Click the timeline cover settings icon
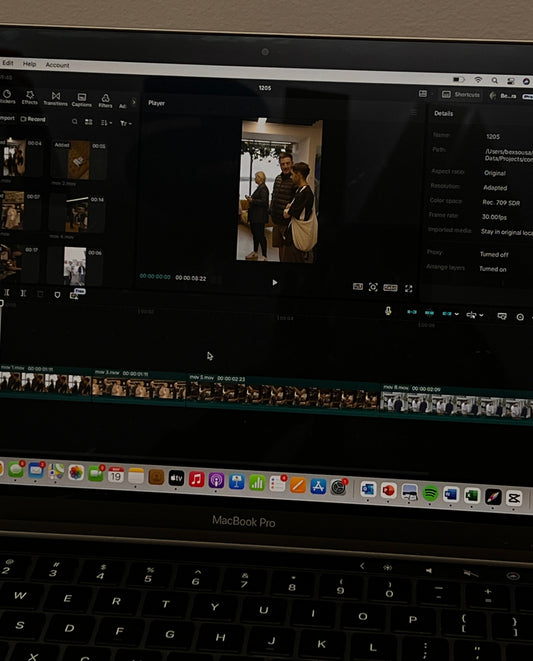 (x=502, y=316)
